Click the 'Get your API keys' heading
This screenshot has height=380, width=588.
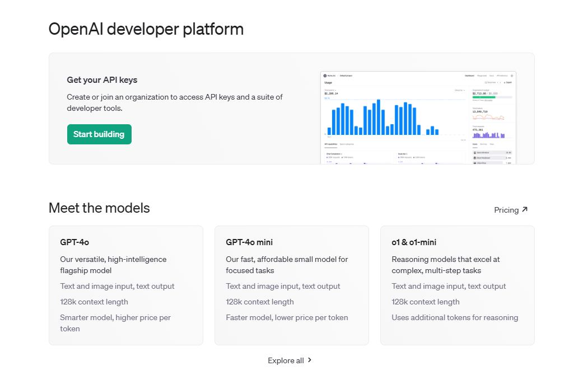click(x=102, y=80)
